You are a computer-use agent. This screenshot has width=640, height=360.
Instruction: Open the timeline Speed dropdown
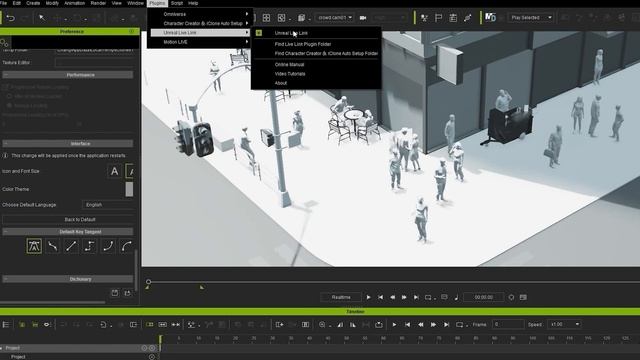click(564, 324)
